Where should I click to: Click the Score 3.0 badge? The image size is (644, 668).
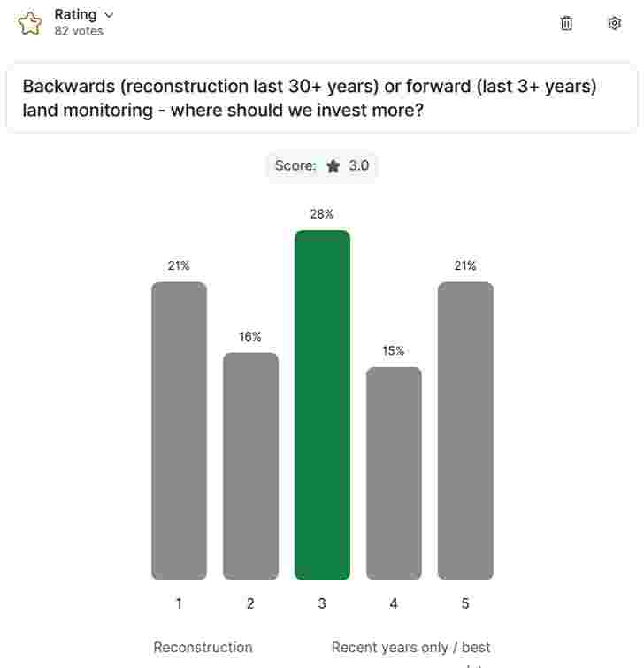tap(322, 166)
